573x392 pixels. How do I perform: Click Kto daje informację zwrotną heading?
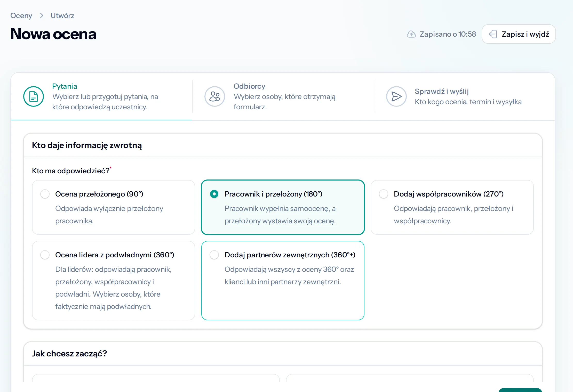point(87,145)
